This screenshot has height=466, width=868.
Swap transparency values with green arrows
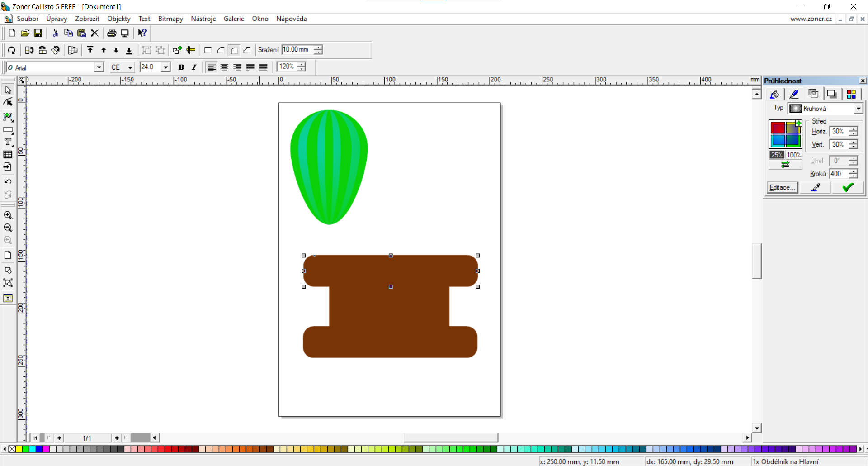coord(785,165)
